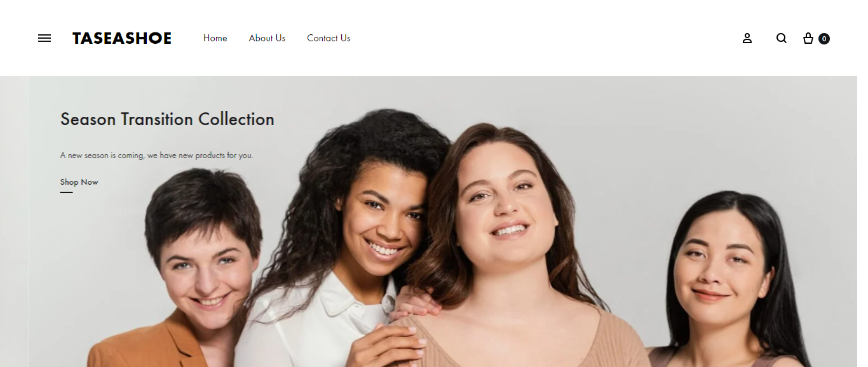Open the Contact Us page
Screen dimensions: 868x367
(x=329, y=38)
